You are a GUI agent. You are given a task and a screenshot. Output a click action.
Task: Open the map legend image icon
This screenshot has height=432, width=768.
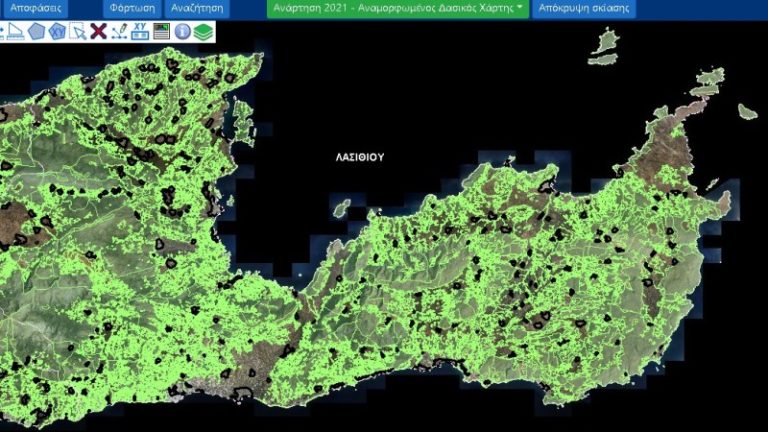pyautogui.click(x=162, y=32)
